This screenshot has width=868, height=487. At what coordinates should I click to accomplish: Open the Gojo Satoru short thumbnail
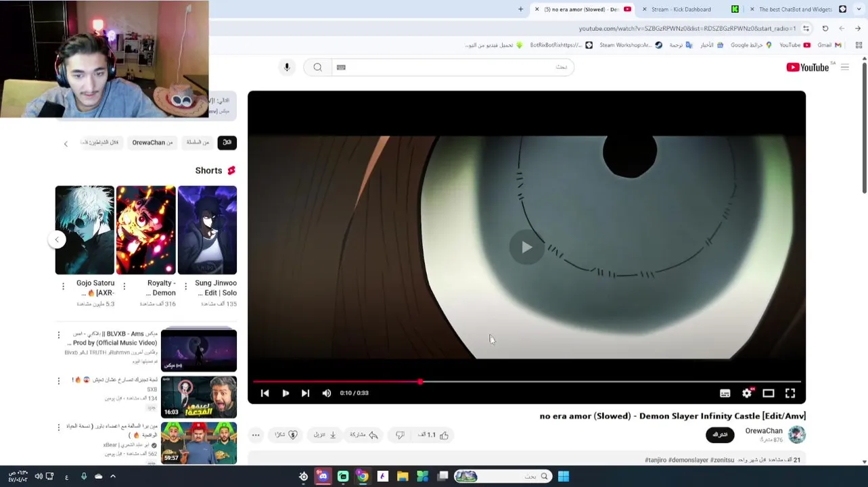pos(85,230)
